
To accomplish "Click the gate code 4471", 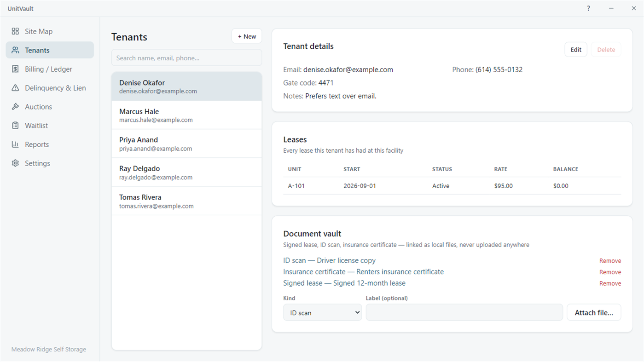I will point(326,83).
